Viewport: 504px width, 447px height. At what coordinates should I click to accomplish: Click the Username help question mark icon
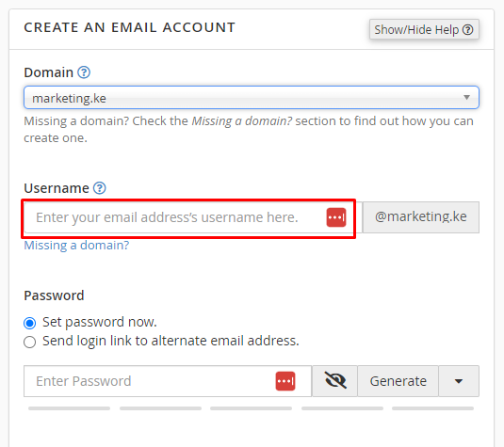[x=99, y=188]
